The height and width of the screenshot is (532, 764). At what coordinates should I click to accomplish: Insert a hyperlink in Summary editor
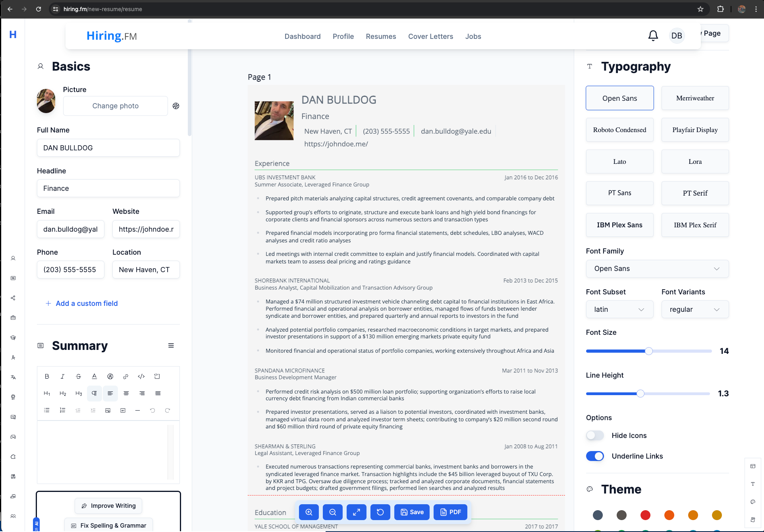125,376
